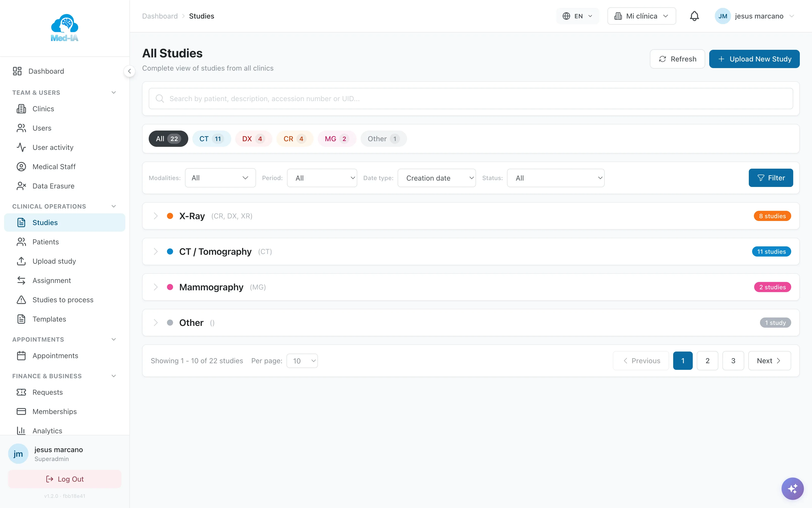The width and height of the screenshot is (812, 508).
Task: Open Templates from the sidebar
Action: 64,319
